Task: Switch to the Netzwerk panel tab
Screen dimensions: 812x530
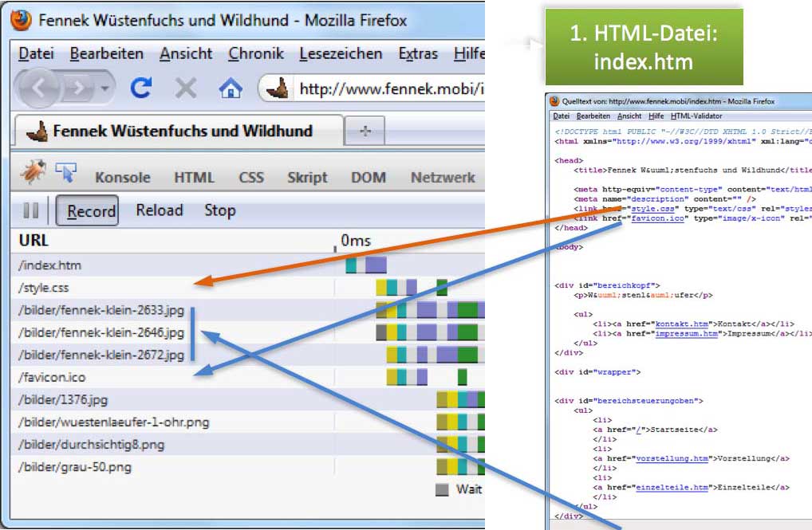Action: [x=442, y=178]
